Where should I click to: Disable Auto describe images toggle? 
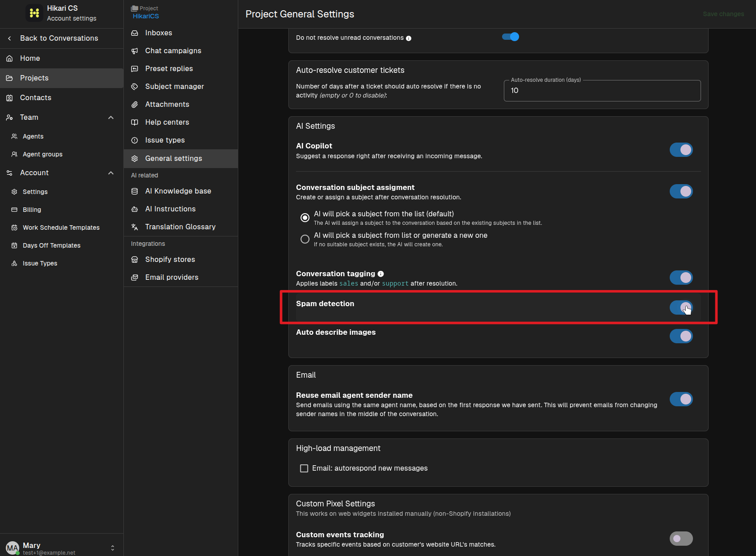click(x=681, y=336)
